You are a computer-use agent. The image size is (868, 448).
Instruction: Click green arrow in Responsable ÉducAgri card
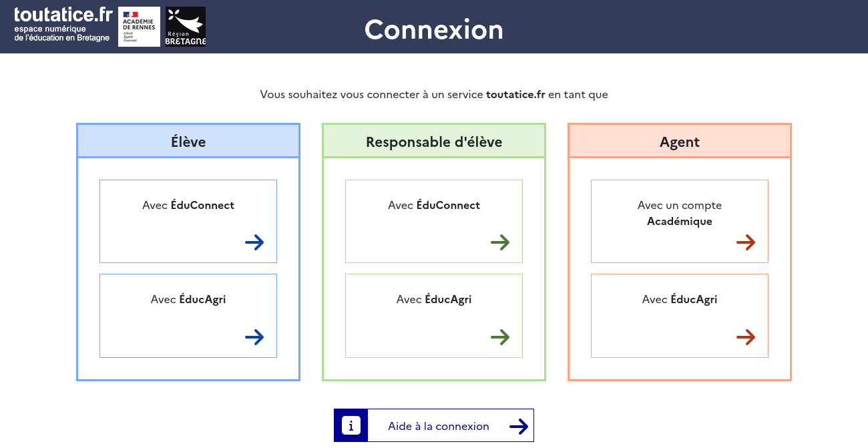pyautogui.click(x=500, y=337)
